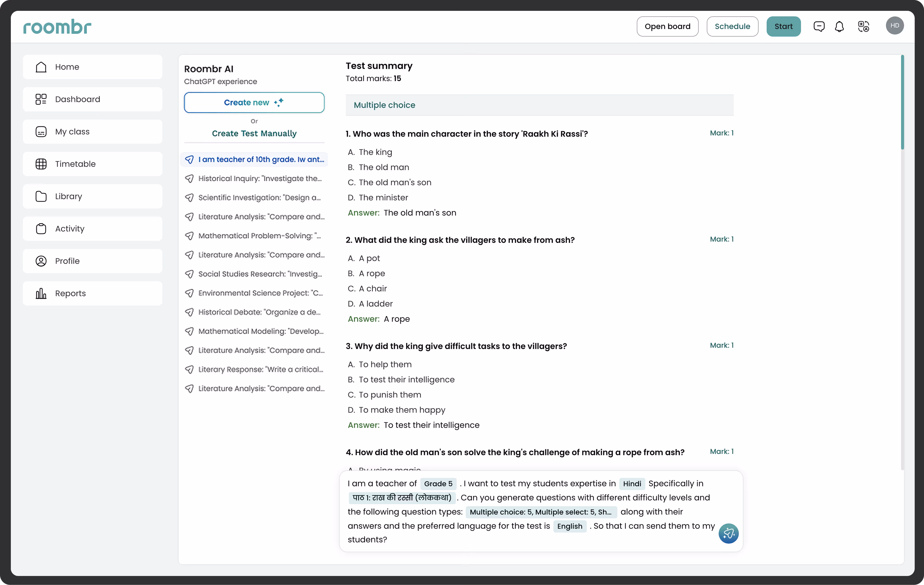Change the English language chip
The height and width of the screenshot is (585, 924).
pos(569,526)
